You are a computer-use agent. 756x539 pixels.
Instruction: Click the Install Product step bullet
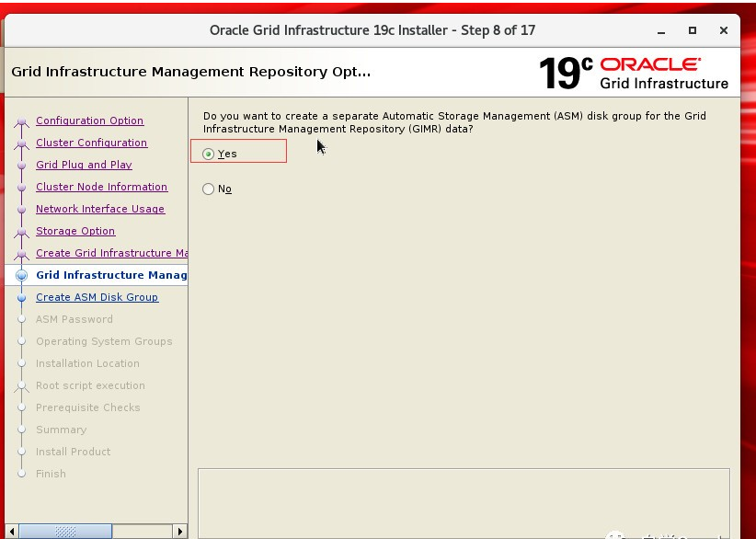[21, 452]
